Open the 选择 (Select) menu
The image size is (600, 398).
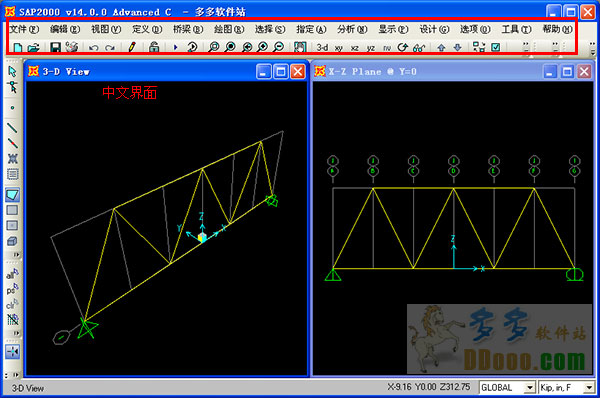coord(270,29)
